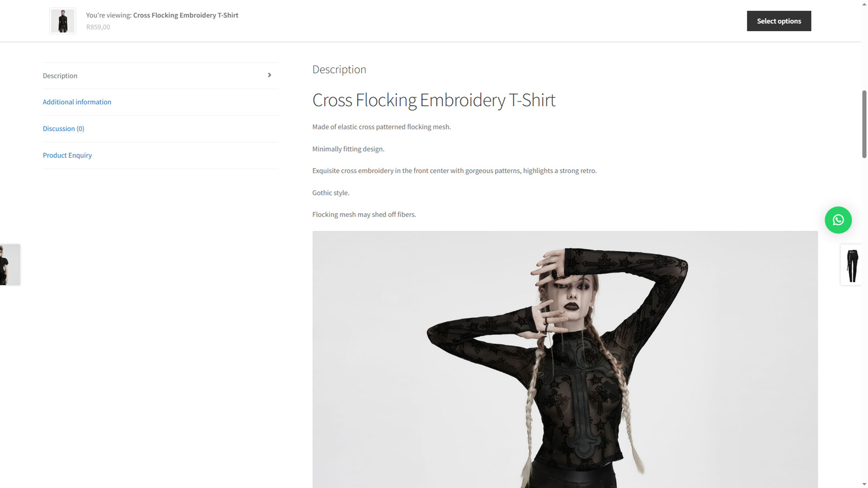Screen dimensions: 868x488
Task: Click the large model product image
Action: coord(565,359)
